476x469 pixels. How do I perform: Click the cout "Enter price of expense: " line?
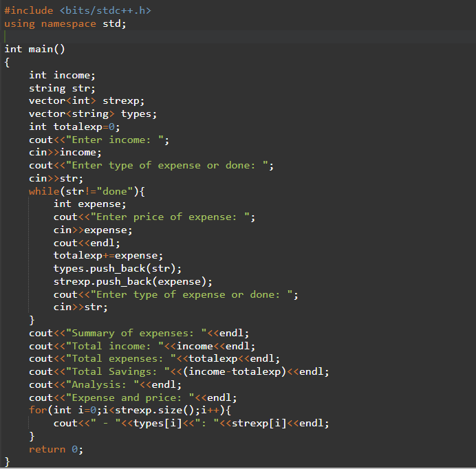[x=155, y=217]
